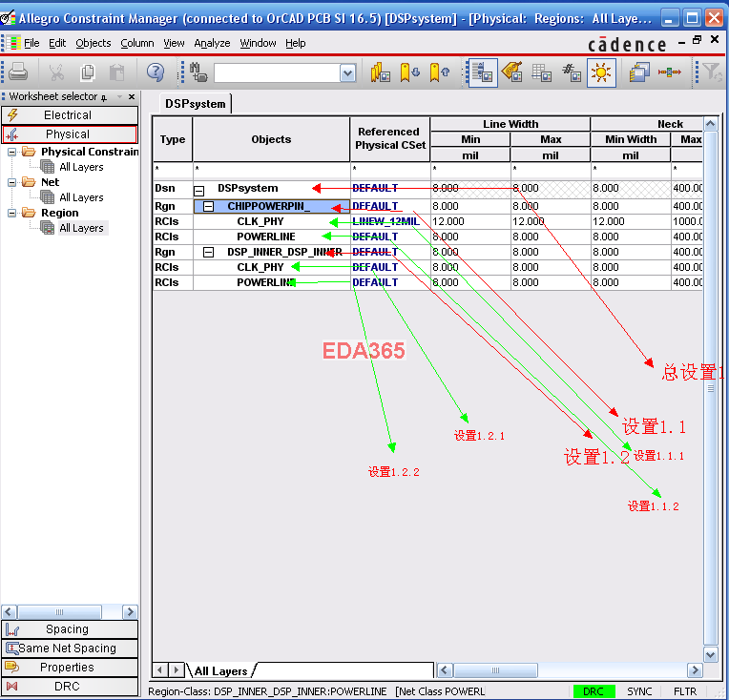Viewport: 729px width, 700px height.
Task: Open the File menu
Action: (x=31, y=43)
